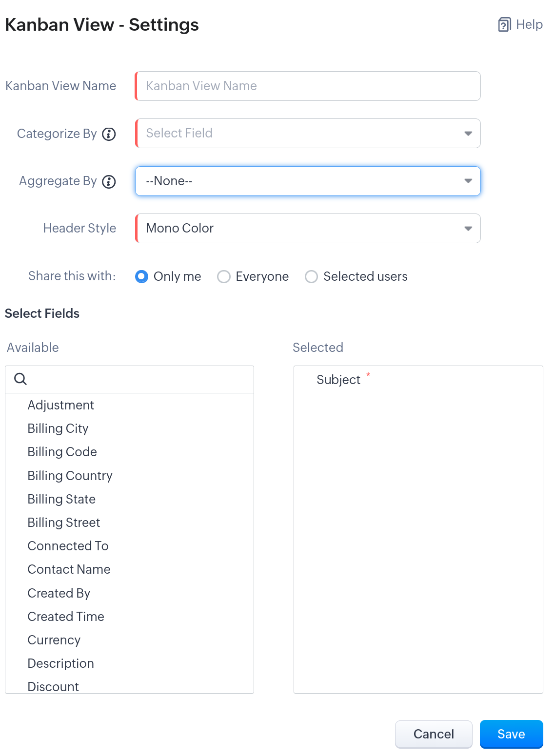This screenshot has width=555, height=756.
Task: Open the Categorize By Select Field dropdown
Action: coord(308,134)
